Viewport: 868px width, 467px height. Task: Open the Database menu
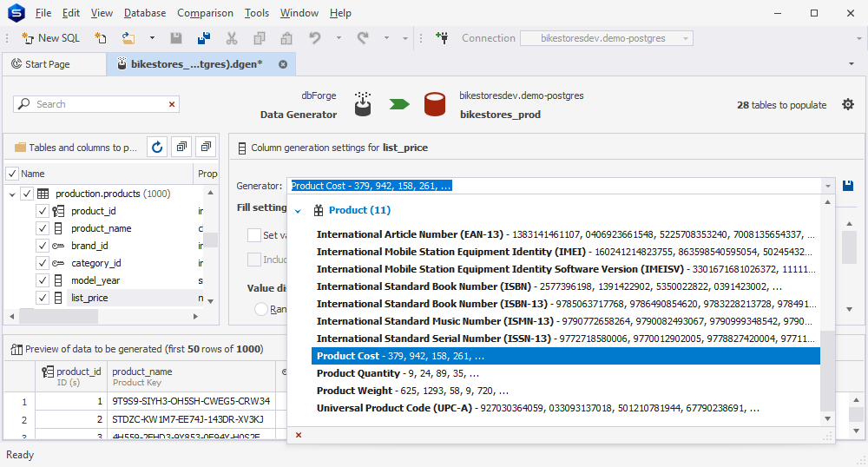(x=145, y=13)
